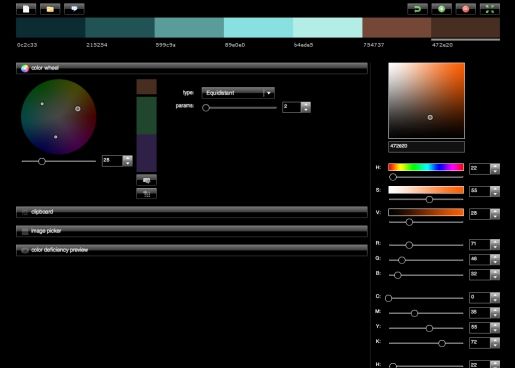Click the stepper arrows under the color wheel
The width and height of the screenshot is (515, 368).
(128, 161)
